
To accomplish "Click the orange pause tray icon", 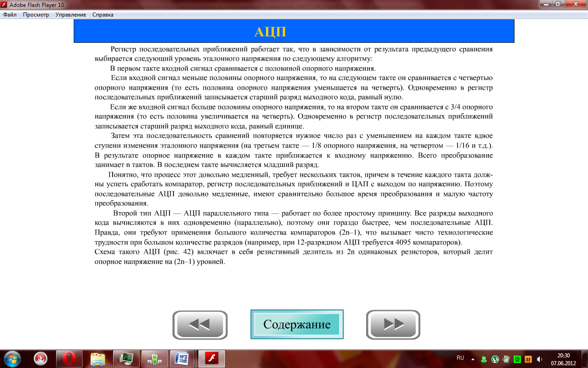I will point(528,359).
